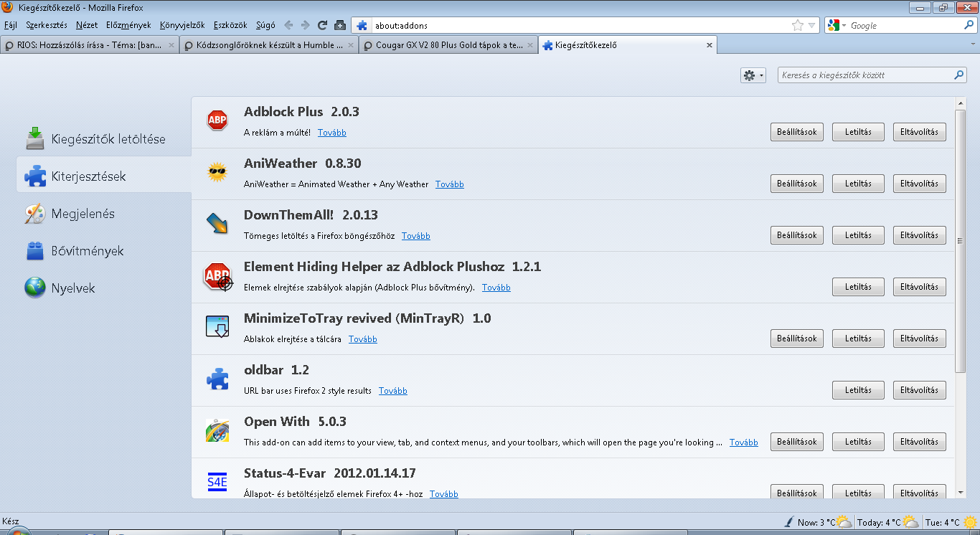Click the Adblock Plus ABP icon

tap(217, 120)
